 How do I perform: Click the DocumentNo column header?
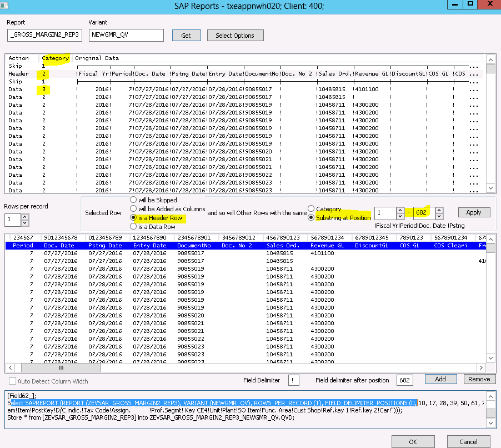click(194, 246)
